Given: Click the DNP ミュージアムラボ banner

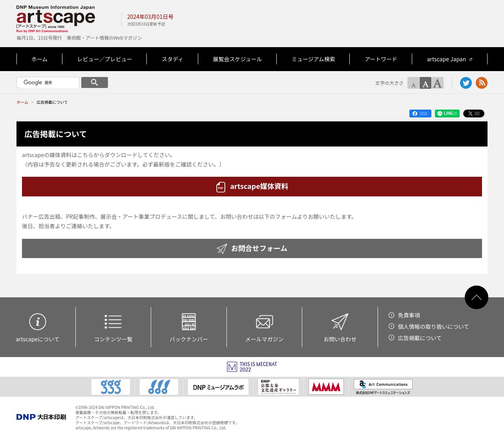Looking at the screenshot, I should (x=218, y=387).
